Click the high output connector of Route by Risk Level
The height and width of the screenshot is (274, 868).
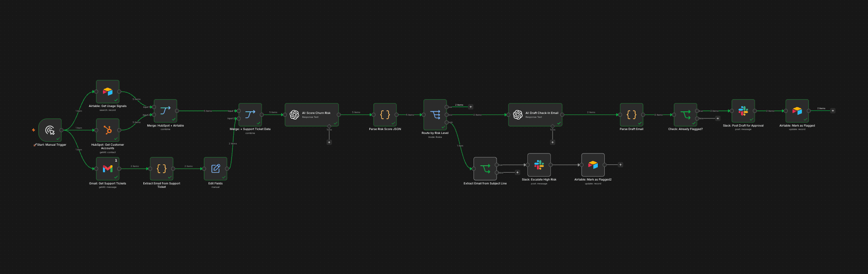pos(447,122)
